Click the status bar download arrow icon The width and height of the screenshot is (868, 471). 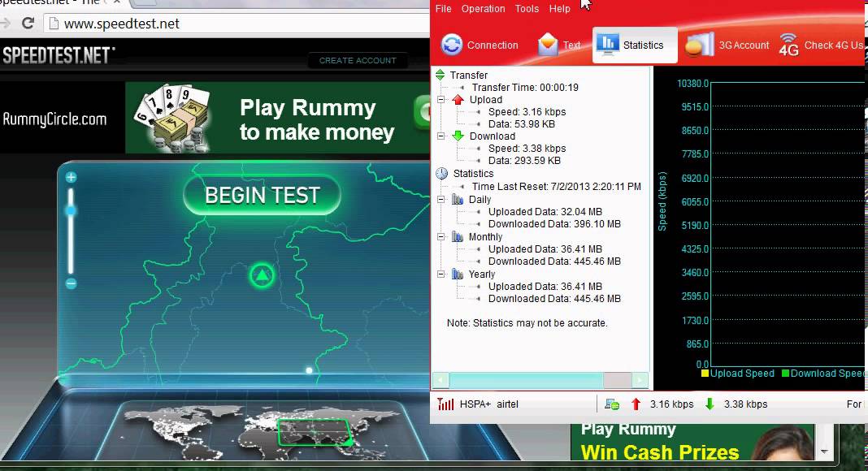pyautogui.click(x=710, y=404)
